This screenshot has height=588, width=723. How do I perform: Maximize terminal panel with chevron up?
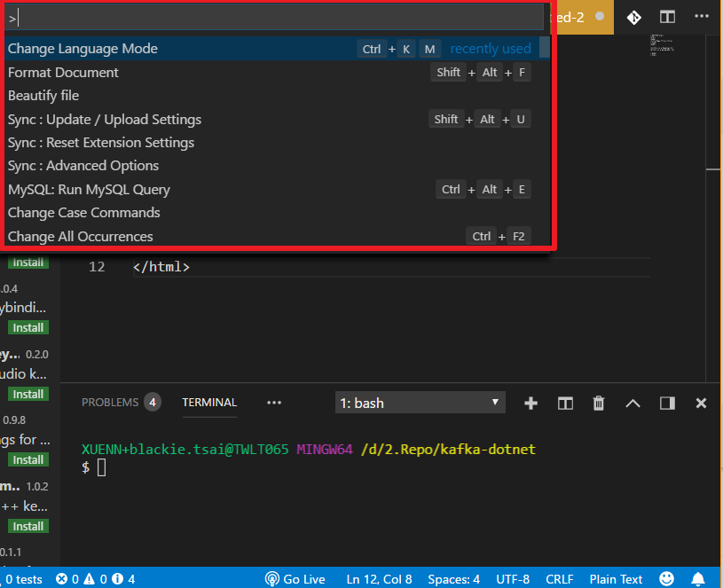click(x=633, y=403)
